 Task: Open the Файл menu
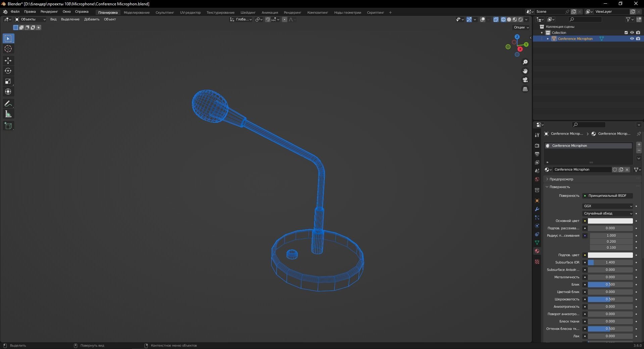(15, 12)
